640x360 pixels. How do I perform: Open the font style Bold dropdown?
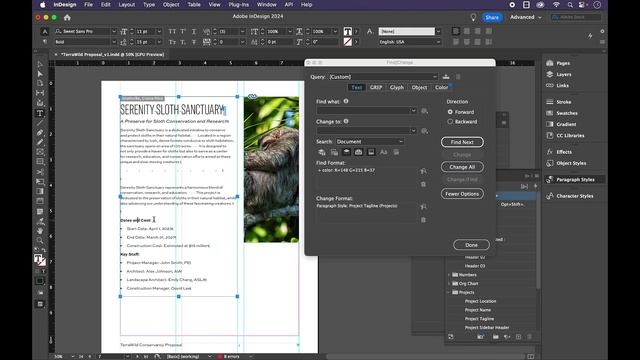114,42
